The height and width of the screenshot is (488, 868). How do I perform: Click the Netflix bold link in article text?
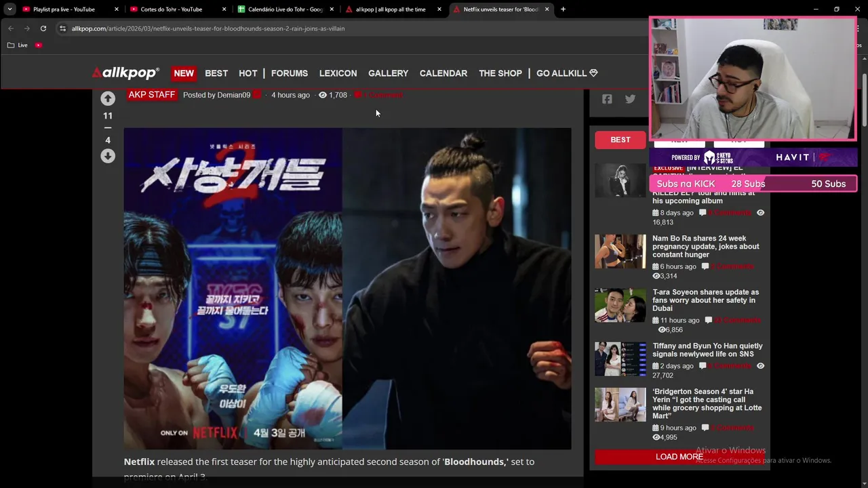139,462
